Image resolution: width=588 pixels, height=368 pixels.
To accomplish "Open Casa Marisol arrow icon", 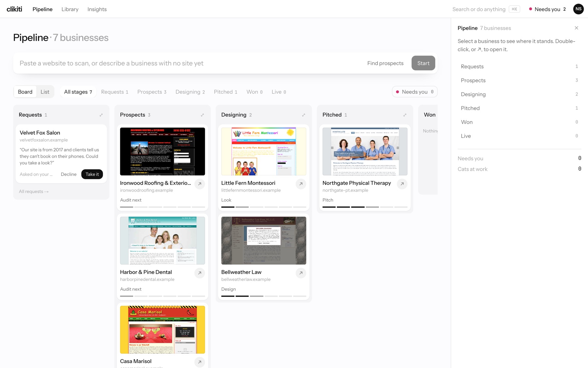I will click(x=200, y=362).
